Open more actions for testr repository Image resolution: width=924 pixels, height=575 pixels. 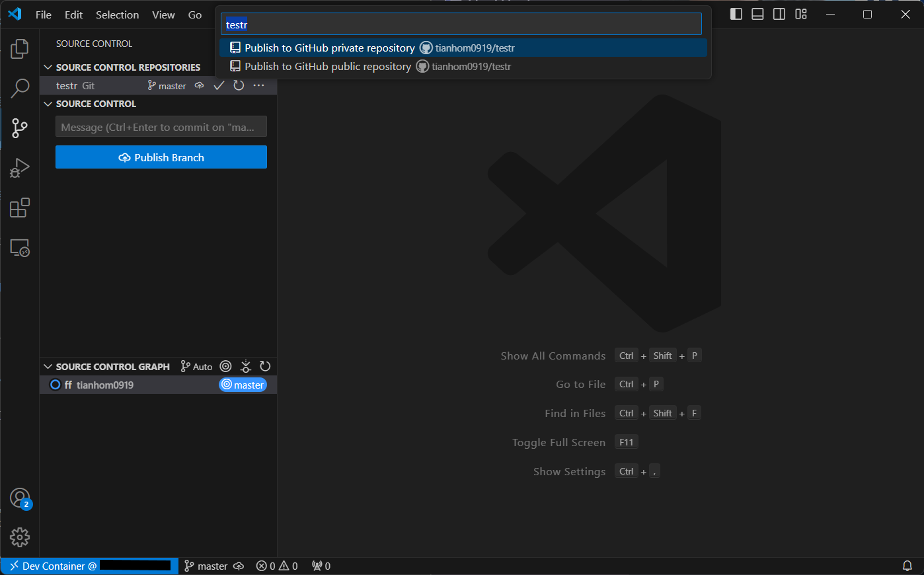258,86
